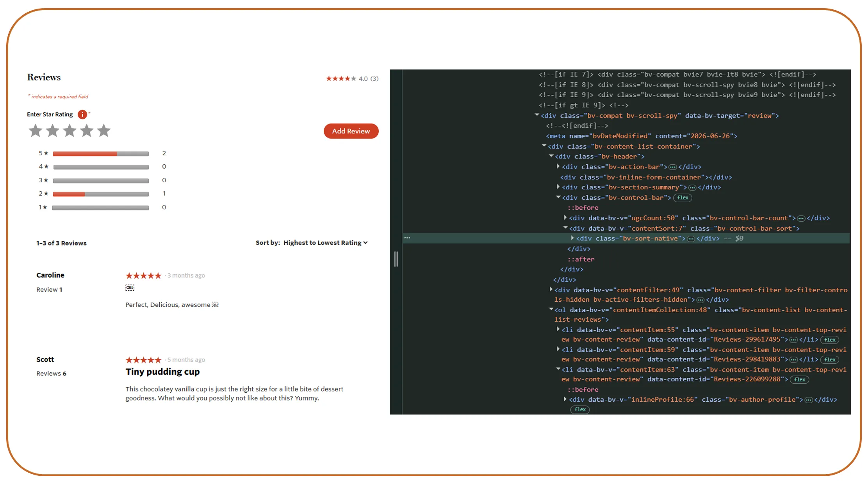This screenshot has width=868, height=484.
Task: Click ellipsis in the bv-section-summary node
Action: (x=692, y=188)
